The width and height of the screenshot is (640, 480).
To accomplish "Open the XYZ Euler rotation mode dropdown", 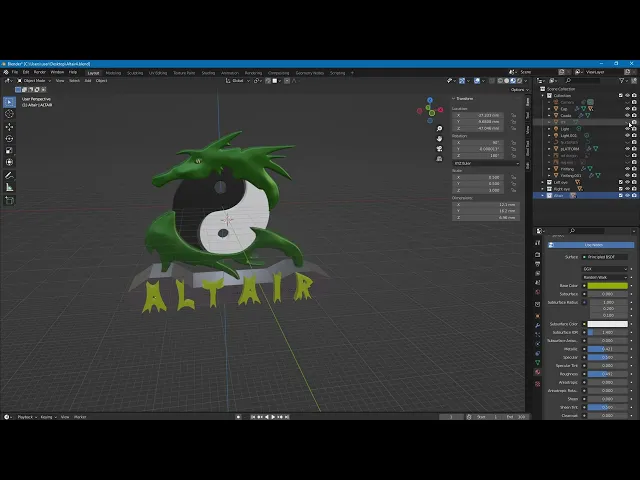I will coord(486,163).
